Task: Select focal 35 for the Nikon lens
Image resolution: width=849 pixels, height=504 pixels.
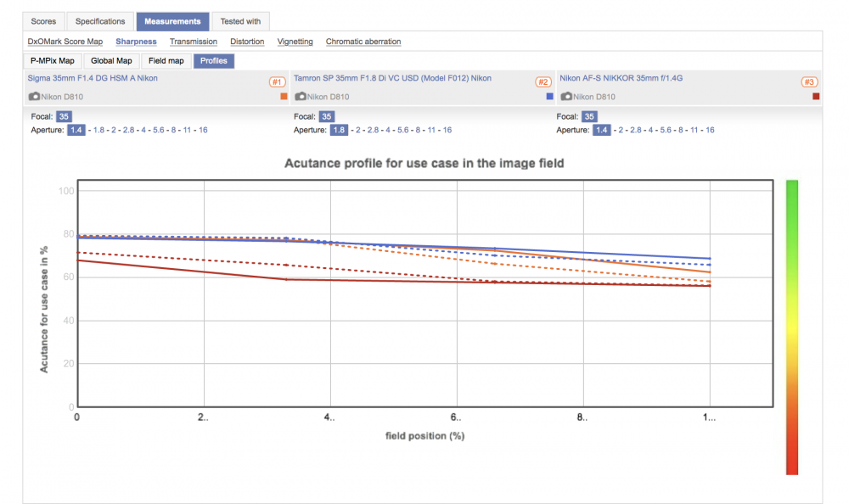Action: pos(589,116)
